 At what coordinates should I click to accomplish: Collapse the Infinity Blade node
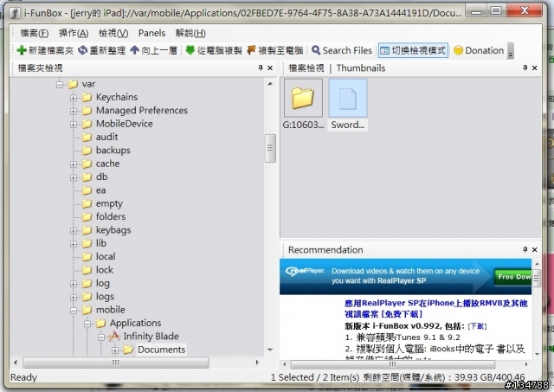pos(101,337)
